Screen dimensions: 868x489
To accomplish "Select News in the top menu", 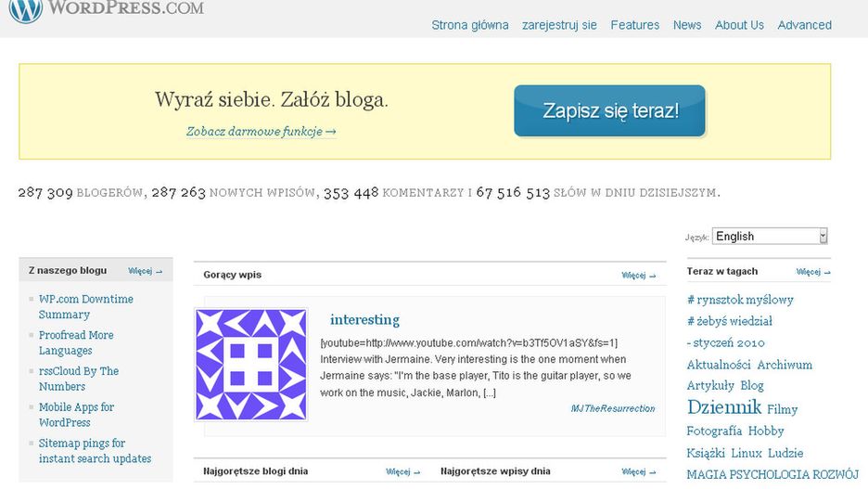I will [686, 25].
